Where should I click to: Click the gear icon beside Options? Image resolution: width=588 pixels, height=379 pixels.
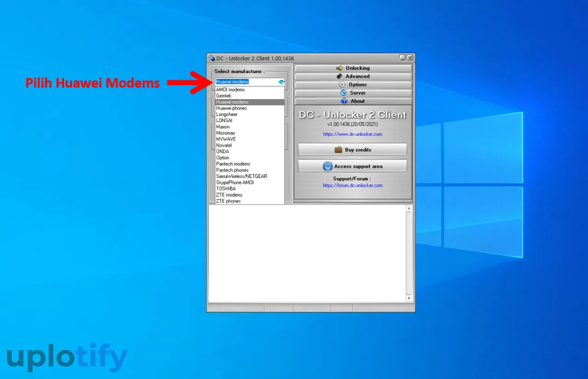342,85
